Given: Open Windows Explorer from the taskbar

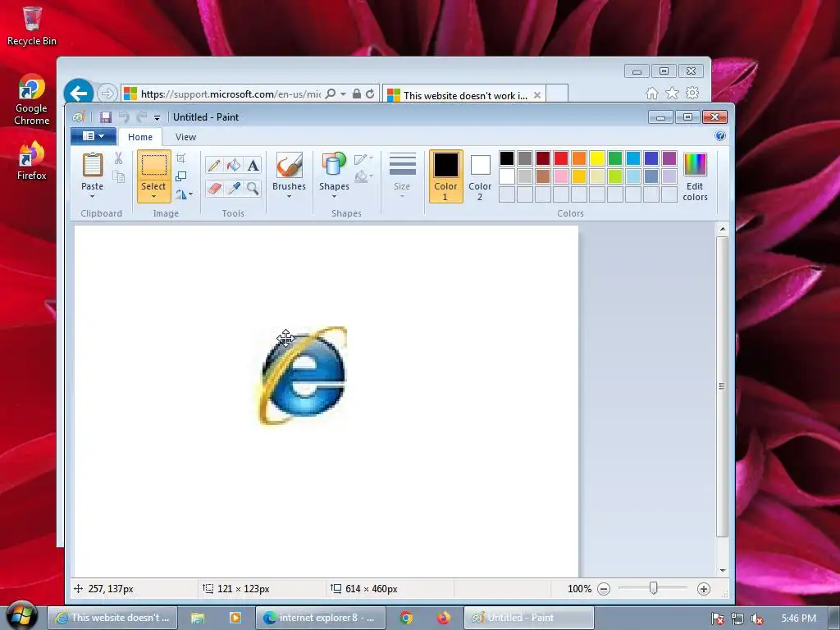Looking at the screenshot, I should 198,618.
